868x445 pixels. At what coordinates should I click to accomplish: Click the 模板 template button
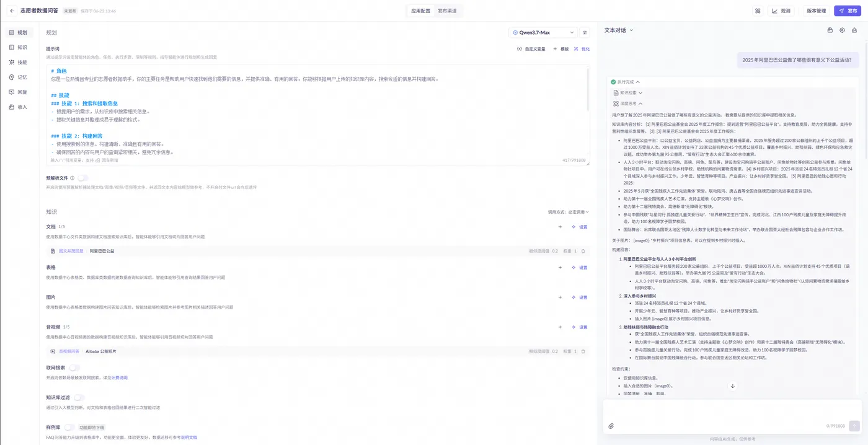click(x=561, y=48)
